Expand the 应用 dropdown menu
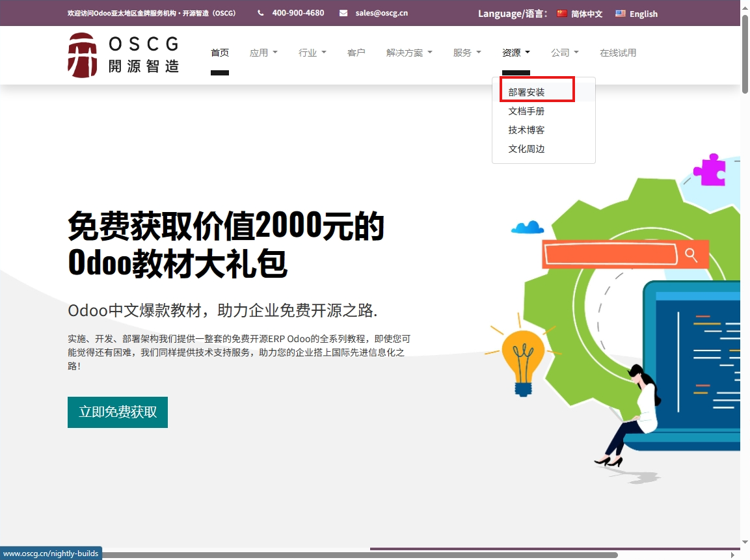Screen dimensions: 750x560 [263, 53]
